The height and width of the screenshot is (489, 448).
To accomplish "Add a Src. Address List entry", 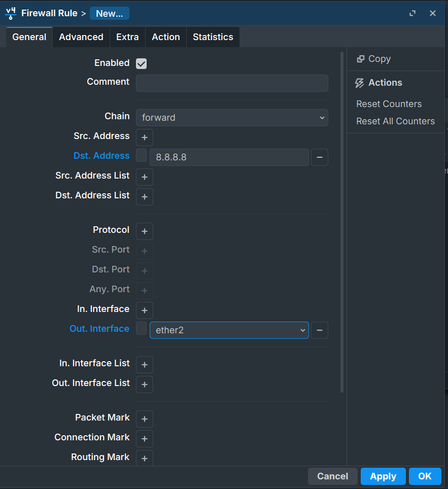I will click(x=145, y=177).
